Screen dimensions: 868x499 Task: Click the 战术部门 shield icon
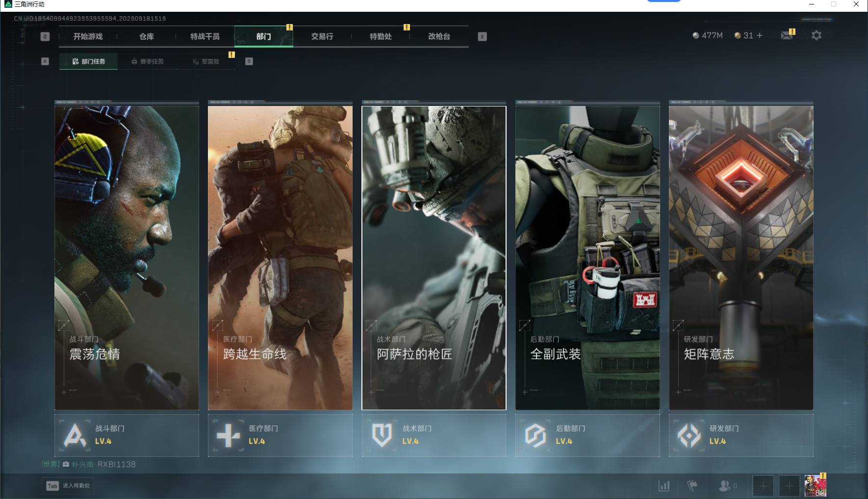[382, 435]
